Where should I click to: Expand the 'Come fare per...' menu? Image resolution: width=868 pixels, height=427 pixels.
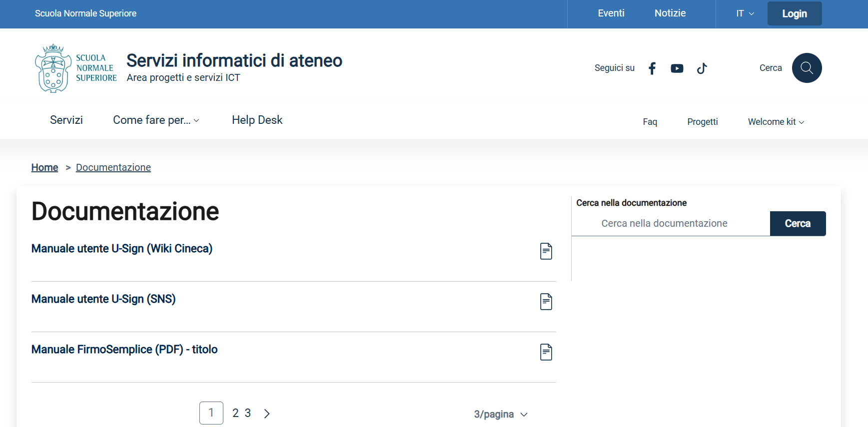point(156,120)
